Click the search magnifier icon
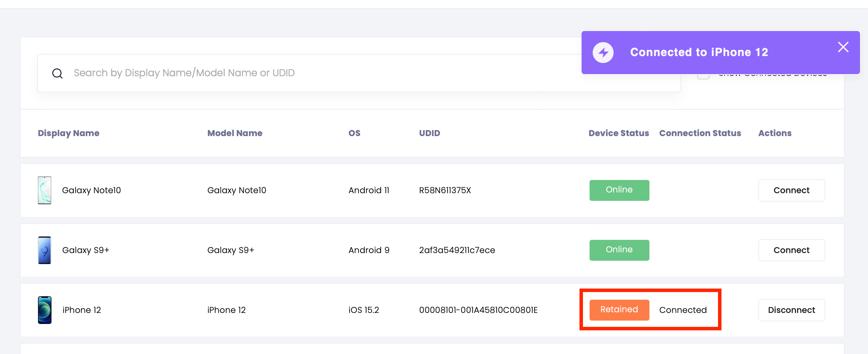Image resolution: width=868 pixels, height=354 pixels. 57,73
